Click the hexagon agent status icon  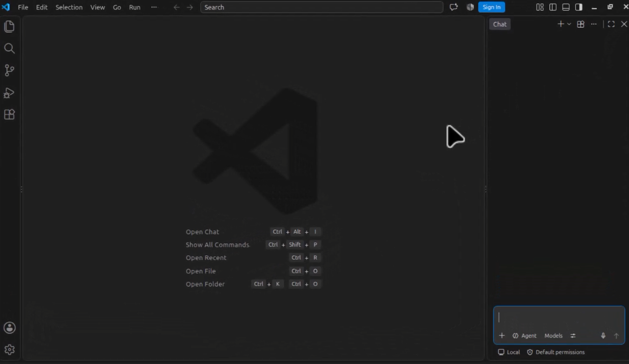click(470, 7)
